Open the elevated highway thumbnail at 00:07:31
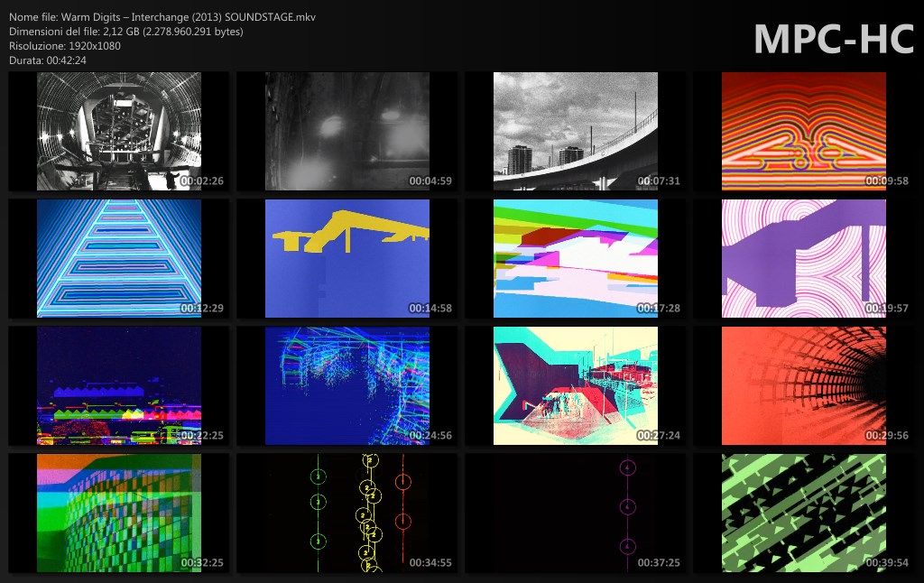Viewport: 924px width, 583px height. click(x=575, y=132)
